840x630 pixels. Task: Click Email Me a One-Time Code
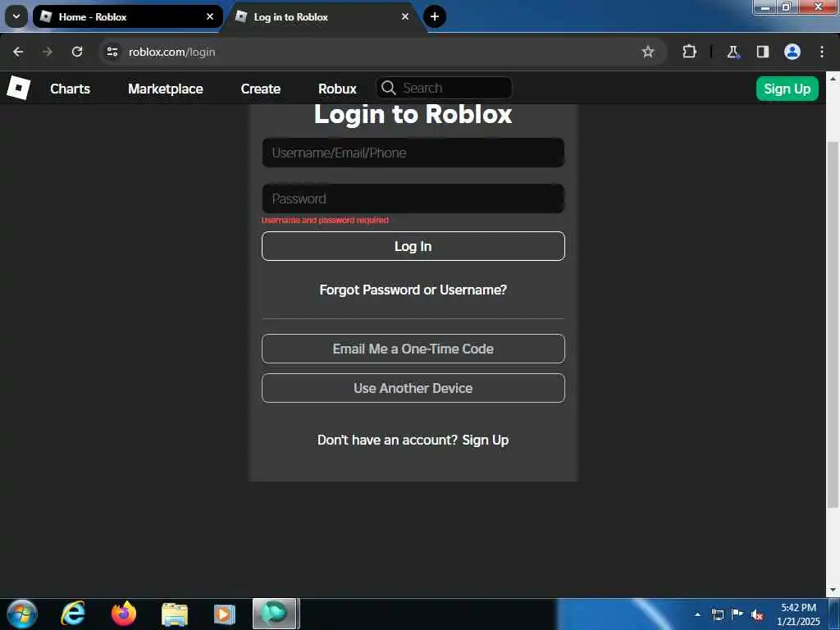click(x=413, y=349)
